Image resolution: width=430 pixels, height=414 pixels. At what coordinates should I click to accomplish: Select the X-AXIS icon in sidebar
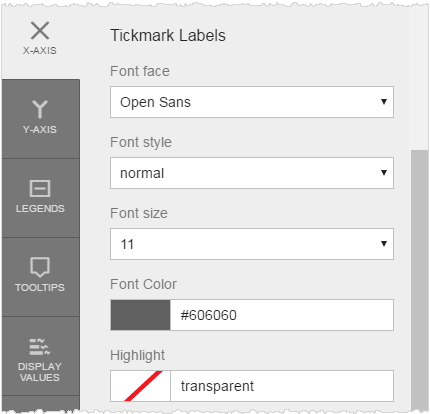tap(40, 30)
